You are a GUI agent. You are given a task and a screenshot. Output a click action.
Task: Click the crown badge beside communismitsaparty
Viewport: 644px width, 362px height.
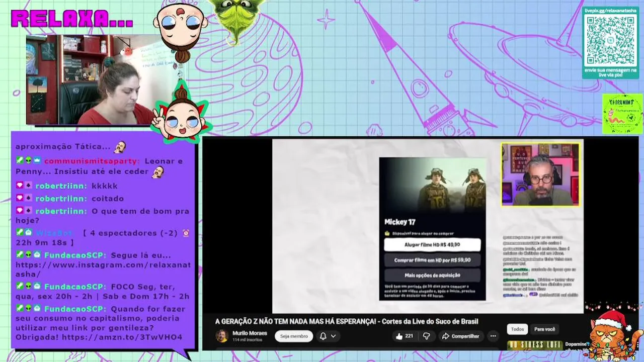[x=37, y=161]
